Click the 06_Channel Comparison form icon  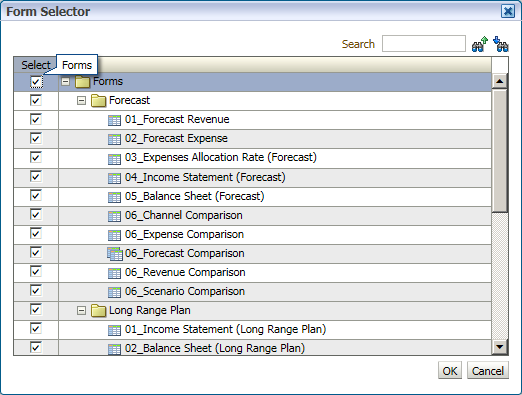[114, 216]
